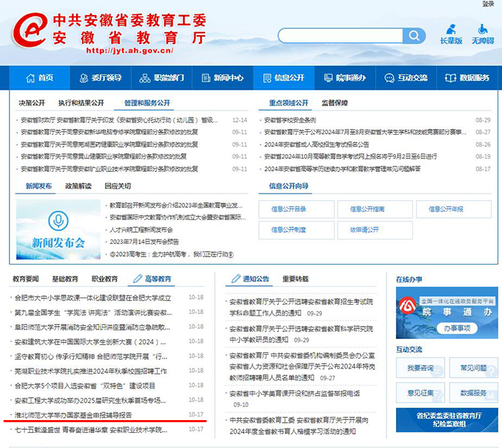Open the 无障碍 accessibility icon

point(482,34)
